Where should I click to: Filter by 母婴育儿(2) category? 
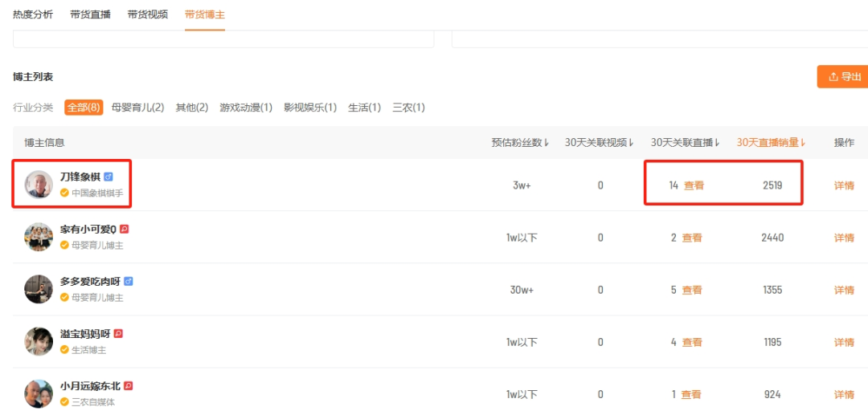[x=137, y=108]
